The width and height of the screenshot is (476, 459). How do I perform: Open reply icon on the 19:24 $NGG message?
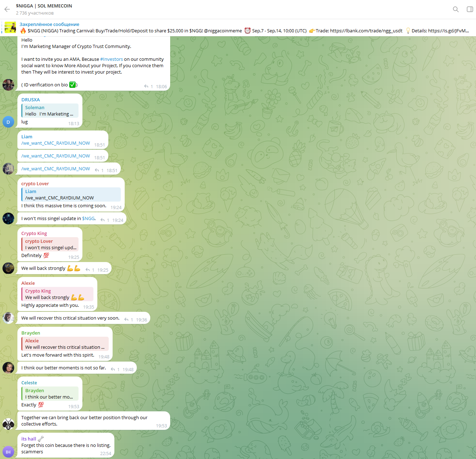click(x=103, y=220)
